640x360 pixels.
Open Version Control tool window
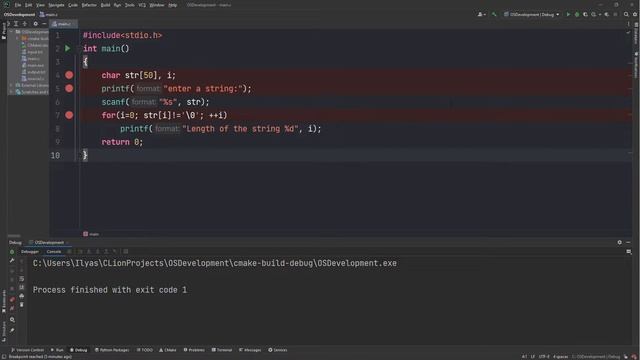tap(27, 350)
